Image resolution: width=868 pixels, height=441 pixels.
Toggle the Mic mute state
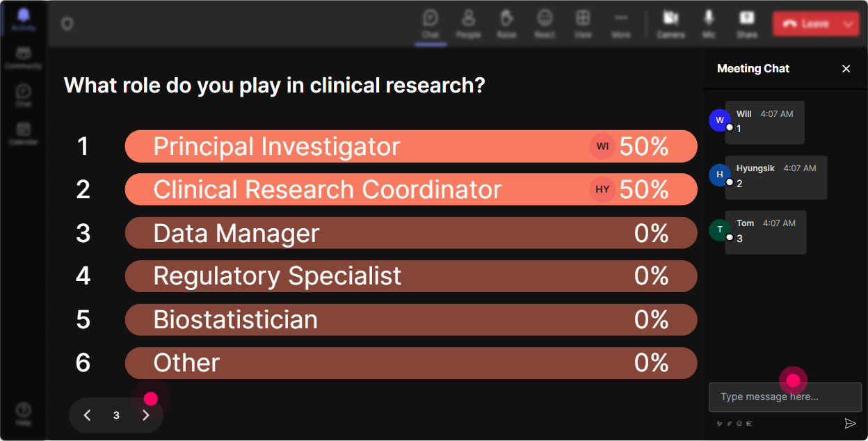click(709, 24)
